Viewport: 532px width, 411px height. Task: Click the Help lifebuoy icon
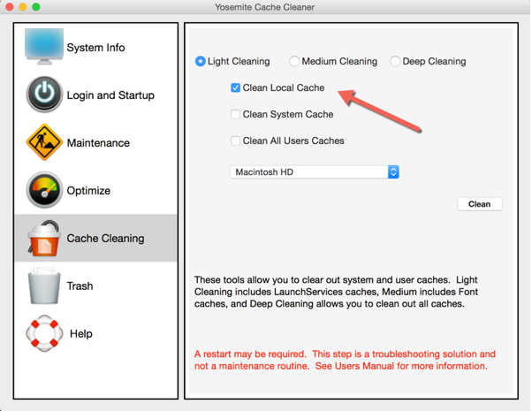click(x=44, y=333)
